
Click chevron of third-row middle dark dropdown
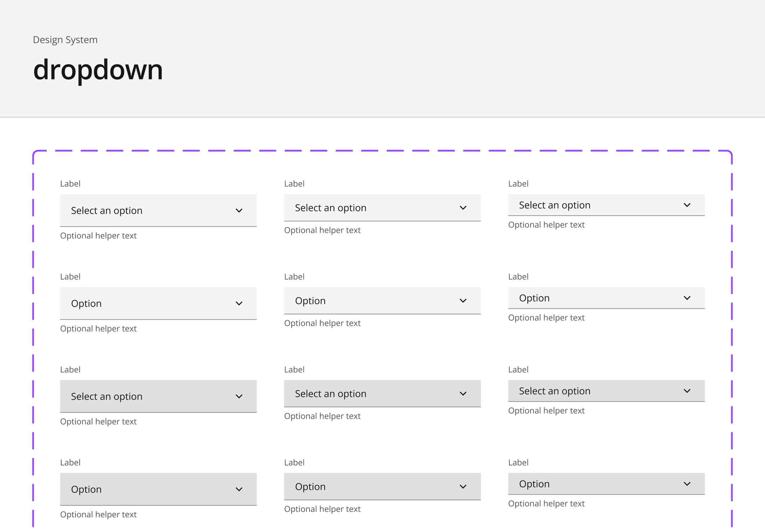tap(463, 394)
